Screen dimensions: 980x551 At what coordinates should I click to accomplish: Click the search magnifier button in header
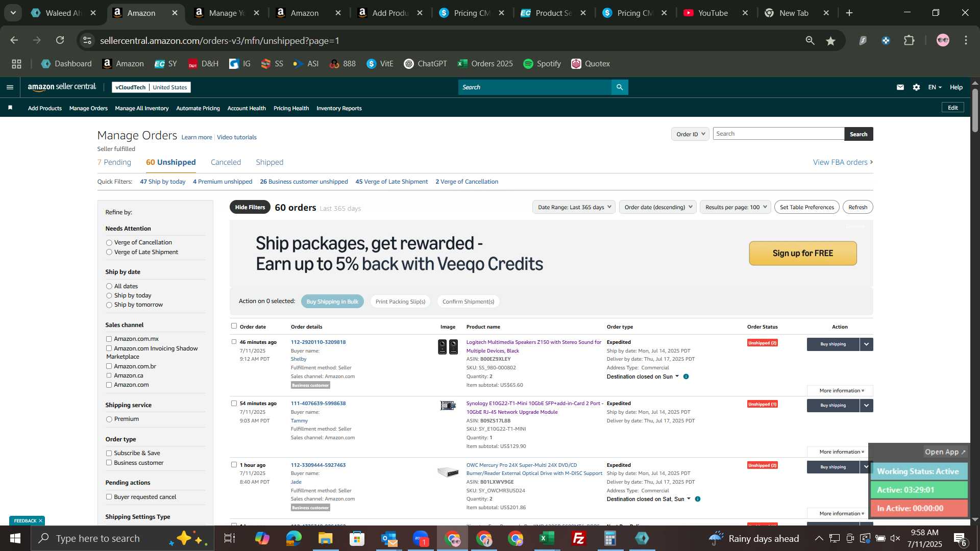[x=620, y=87]
